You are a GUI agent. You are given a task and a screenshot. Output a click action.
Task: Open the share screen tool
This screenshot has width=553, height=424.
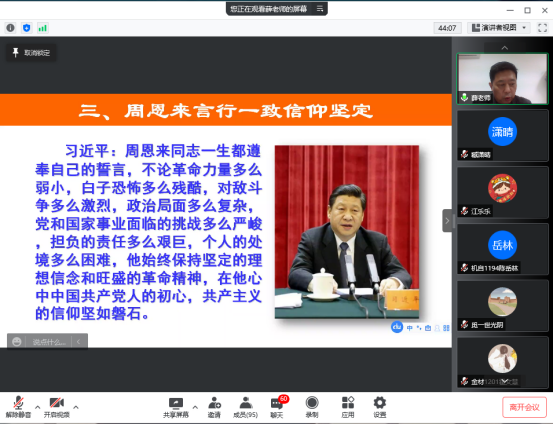coord(176,407)
